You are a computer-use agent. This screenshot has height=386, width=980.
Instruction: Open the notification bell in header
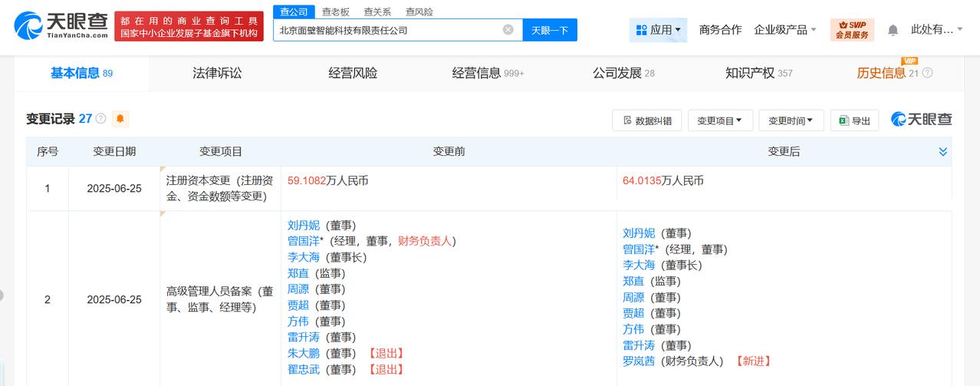pyautogui.click(x=893, y=30)
